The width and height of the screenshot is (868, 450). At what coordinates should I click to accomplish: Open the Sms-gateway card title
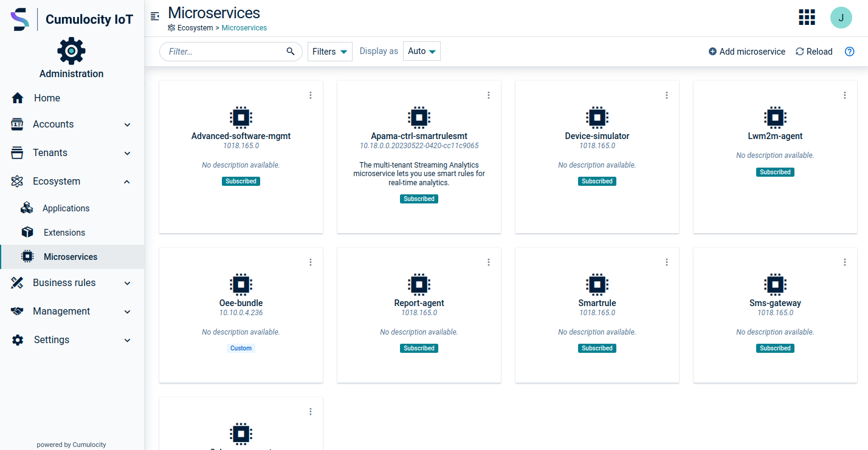[776, 303]
